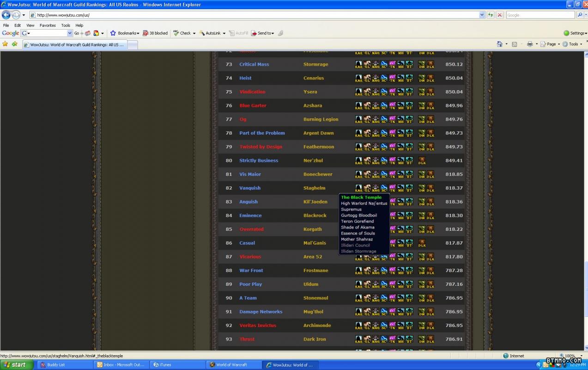The width and height of the screenshot is (588, 370).
Task: Toggle the 38 blocked popup blocker button
Action: 155,33
